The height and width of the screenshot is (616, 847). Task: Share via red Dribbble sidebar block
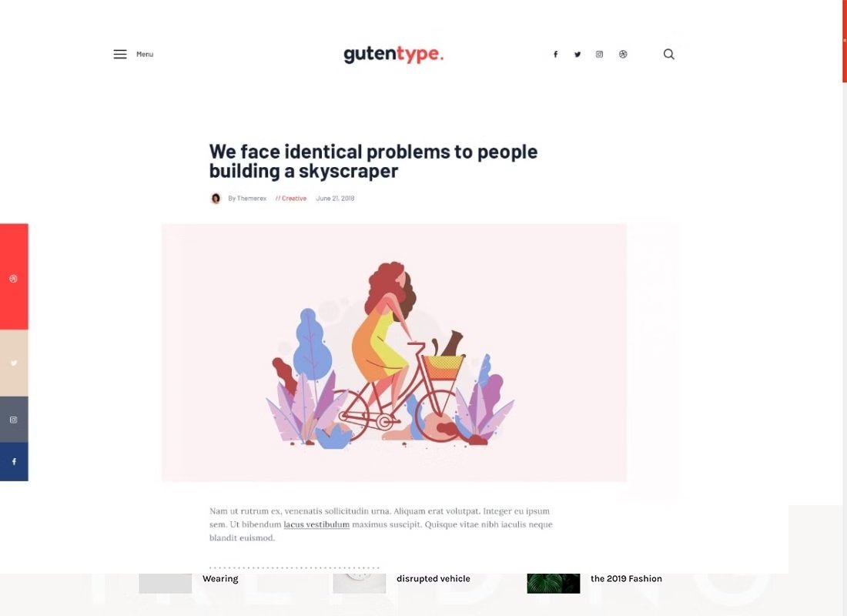14,276
